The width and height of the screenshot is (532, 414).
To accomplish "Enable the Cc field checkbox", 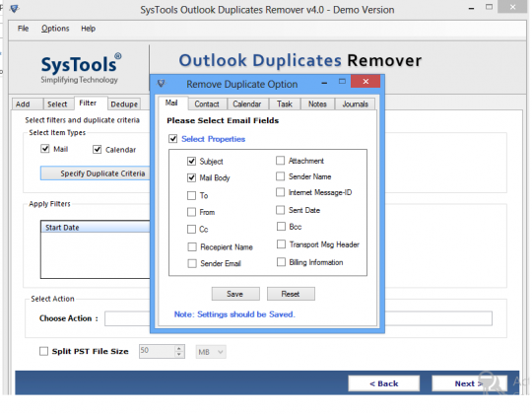I will pos(192,229).
